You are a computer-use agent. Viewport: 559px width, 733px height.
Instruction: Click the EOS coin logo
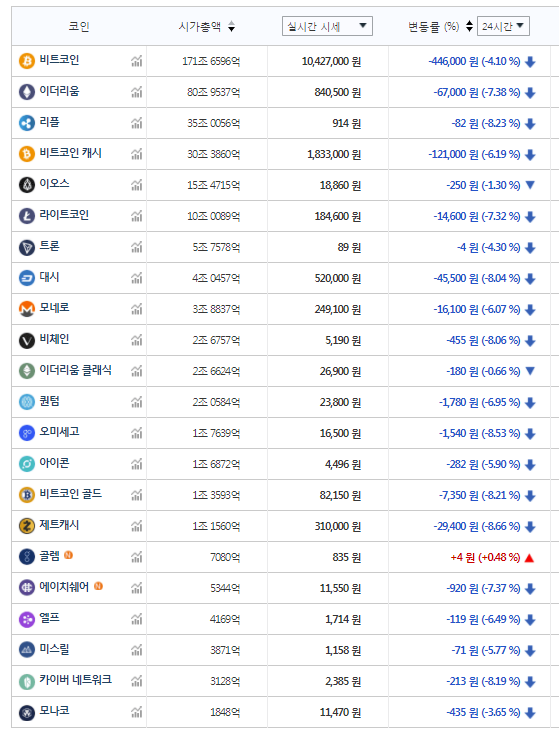(27, 185)
